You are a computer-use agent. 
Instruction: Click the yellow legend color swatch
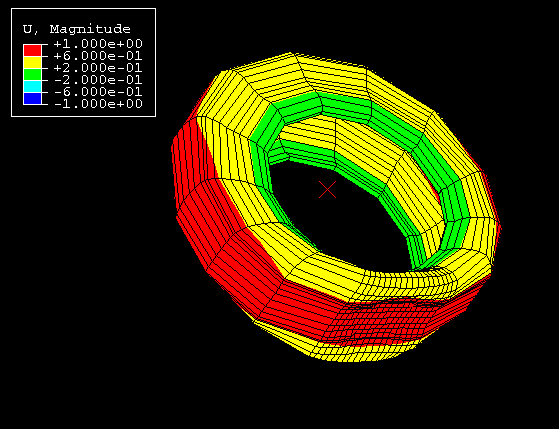32,62
